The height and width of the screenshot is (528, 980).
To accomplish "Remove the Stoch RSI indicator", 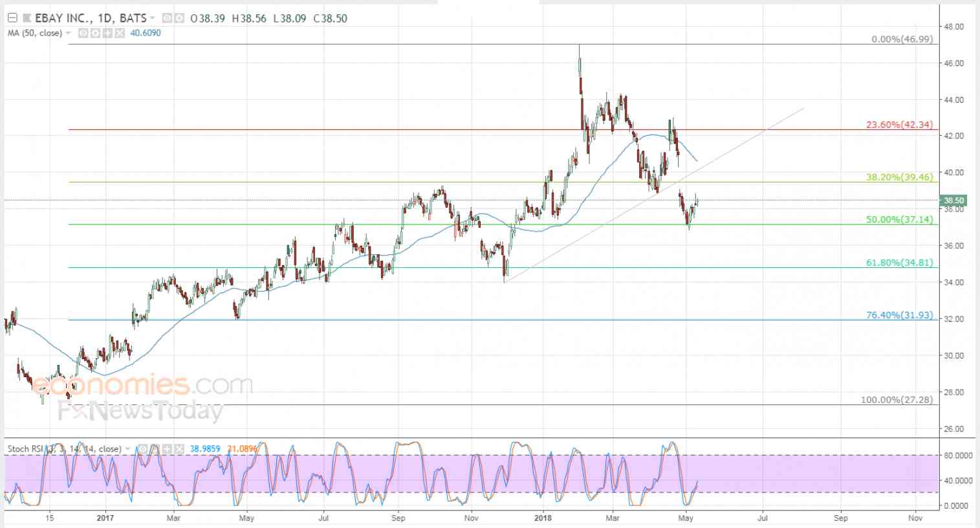I will 178,448.
